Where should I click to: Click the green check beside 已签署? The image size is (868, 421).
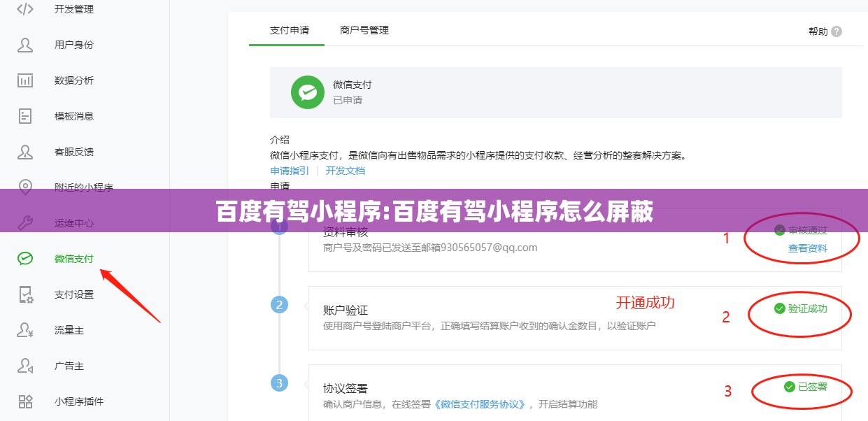click(x=789, y=386)
